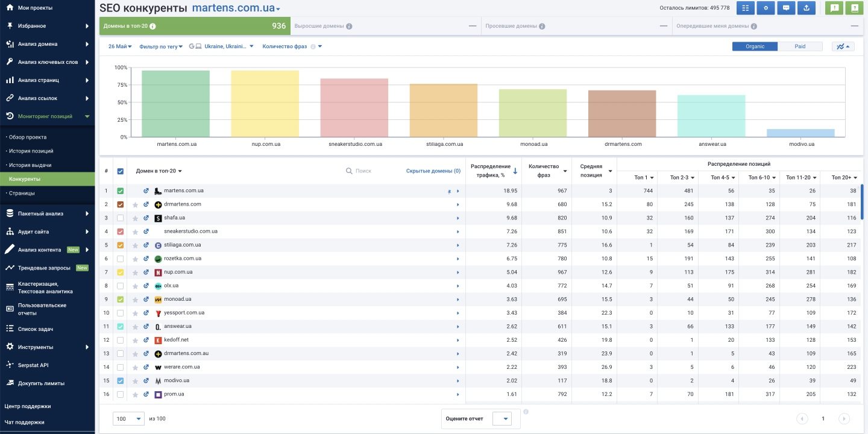The height and width of the screenshot is (434, 868).
Task: Open martens.com.ua project selector dropdown
Action: 236,8
